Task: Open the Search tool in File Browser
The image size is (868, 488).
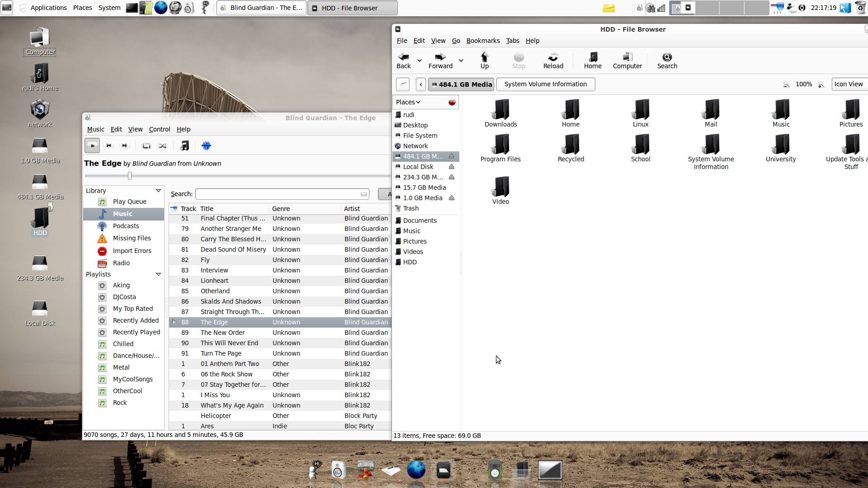Action: 667,61
